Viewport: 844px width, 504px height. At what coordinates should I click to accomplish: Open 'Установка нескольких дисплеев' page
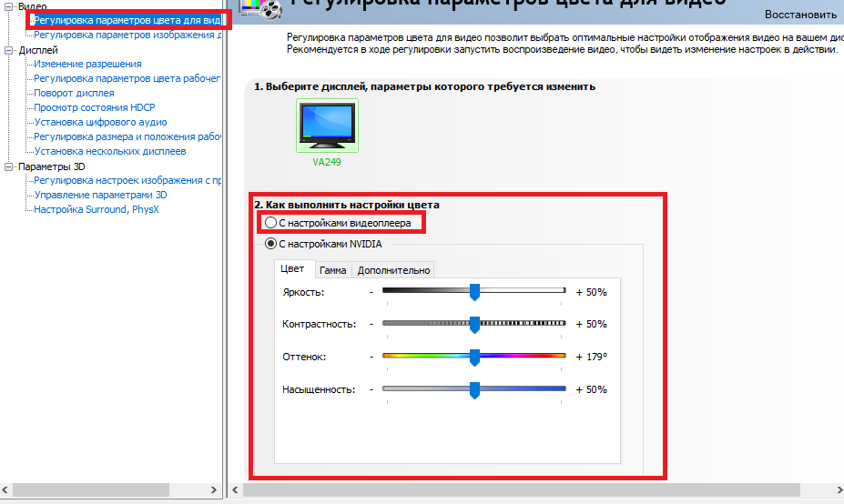(x=110, y=151)
